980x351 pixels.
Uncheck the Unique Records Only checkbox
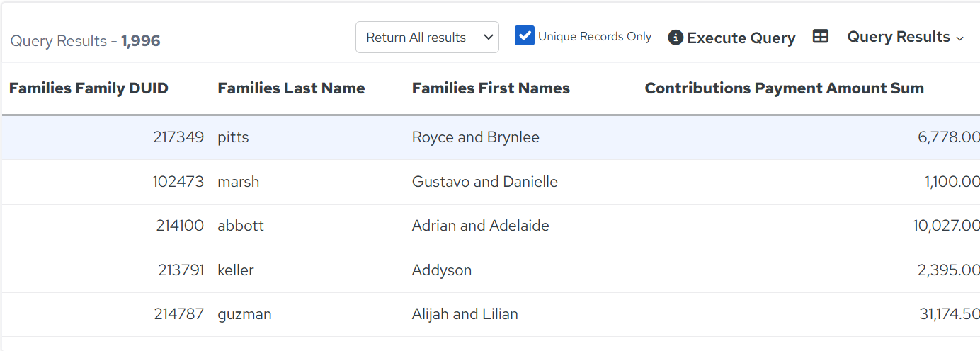[524, 36]
